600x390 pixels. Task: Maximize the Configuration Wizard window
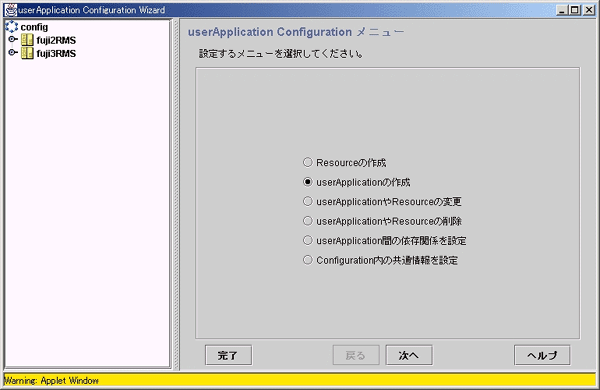coord(575,10)
